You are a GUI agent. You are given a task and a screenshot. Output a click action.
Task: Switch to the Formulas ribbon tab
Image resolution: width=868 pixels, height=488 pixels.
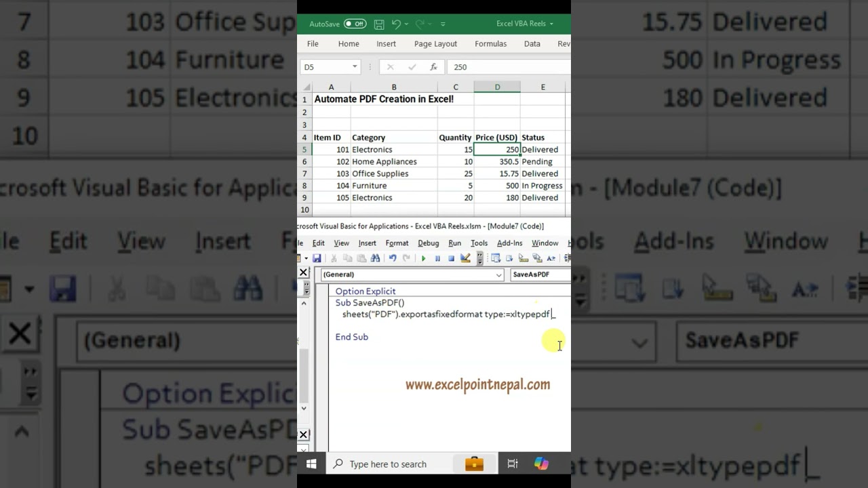[x=490, y=43]
